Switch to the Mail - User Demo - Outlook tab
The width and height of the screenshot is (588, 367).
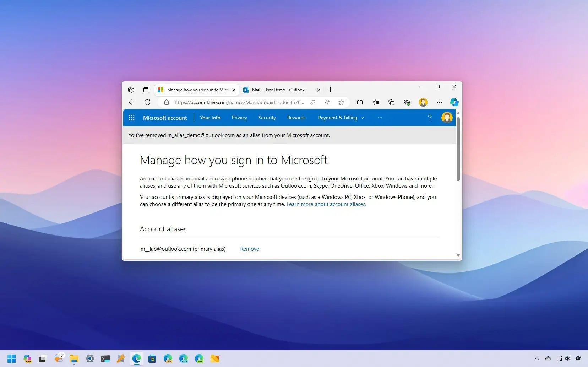[x=278, y=90]
